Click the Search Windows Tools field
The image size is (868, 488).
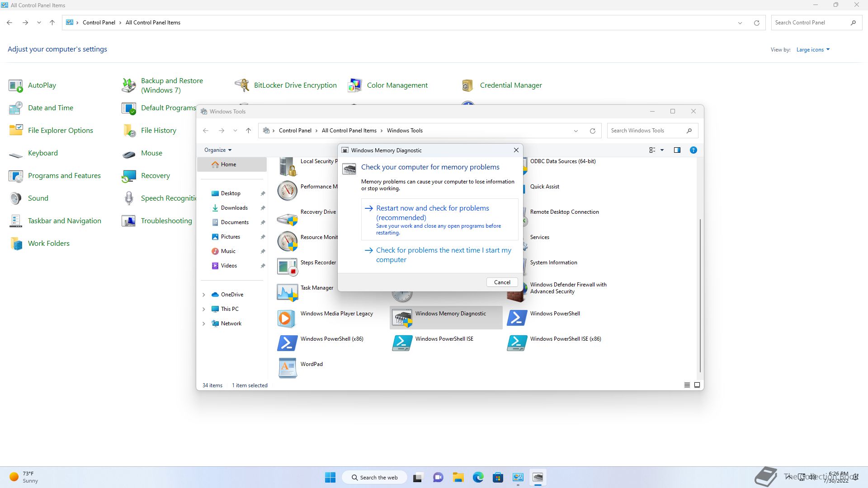click(652, 131)
